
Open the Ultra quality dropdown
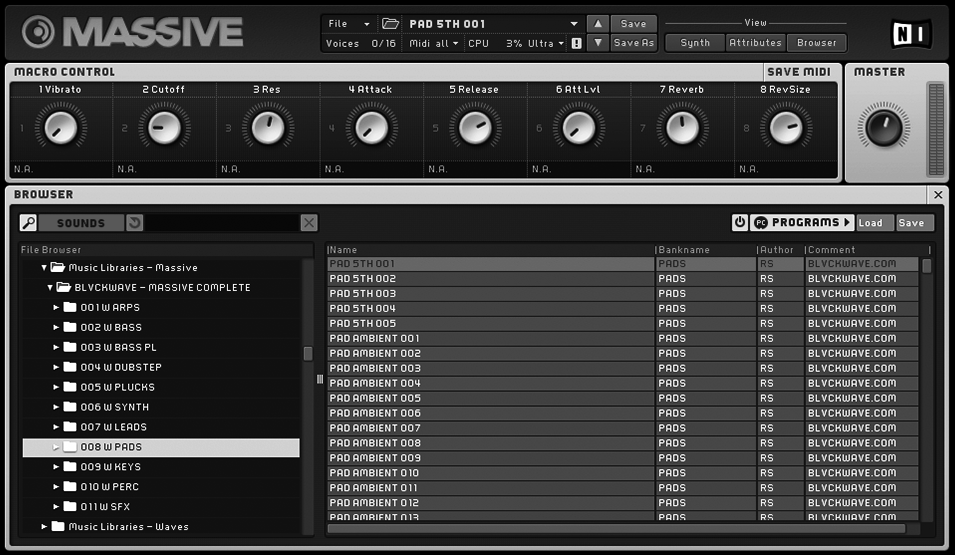click(x=546, y=44)
